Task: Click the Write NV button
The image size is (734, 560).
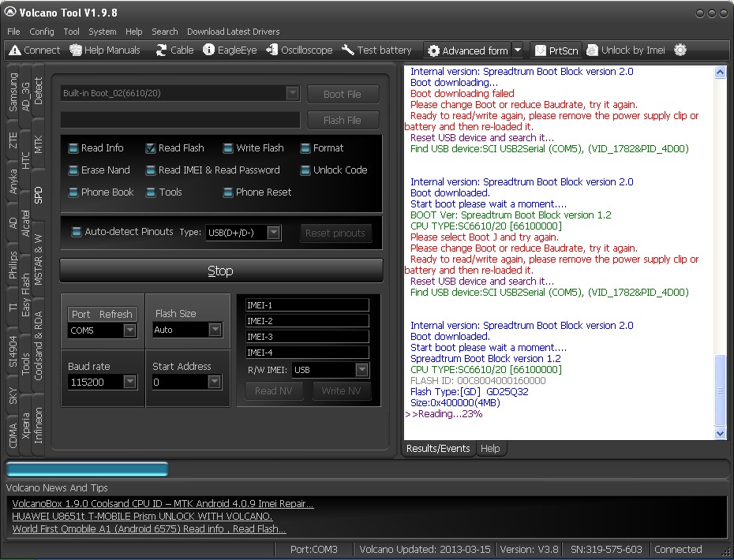Action: (341, 390)
